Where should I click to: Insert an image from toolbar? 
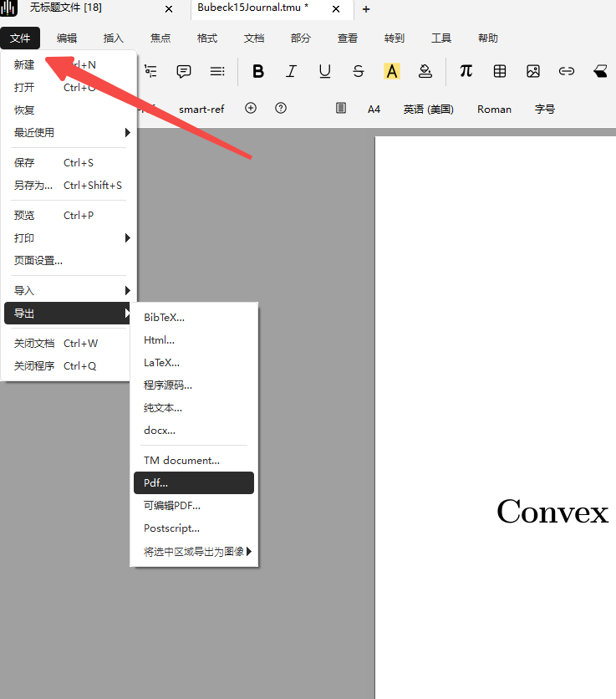coord(533,72)
